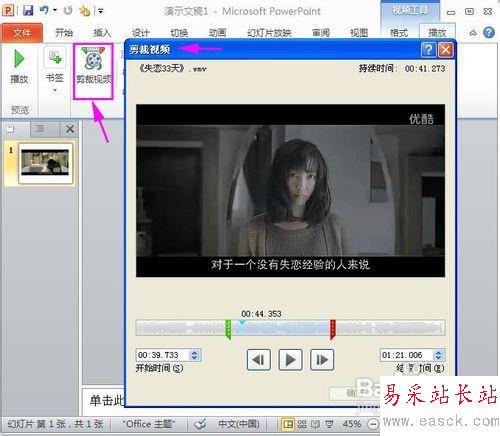Zoom out with the minus button in status bar
The width and height of the screenshot is (500, 436).
click(x=373, y=424)
